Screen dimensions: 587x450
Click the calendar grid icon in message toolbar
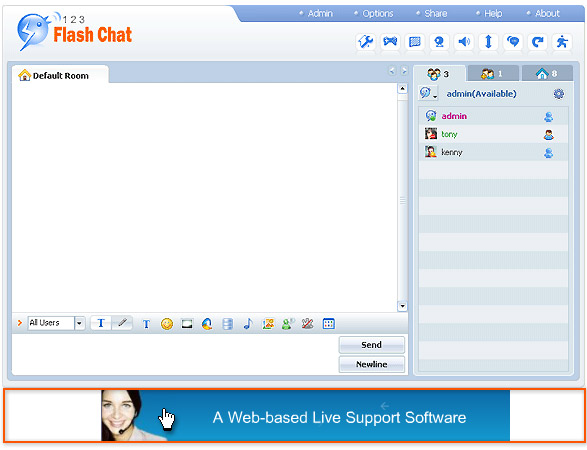[x=328, y=324]
